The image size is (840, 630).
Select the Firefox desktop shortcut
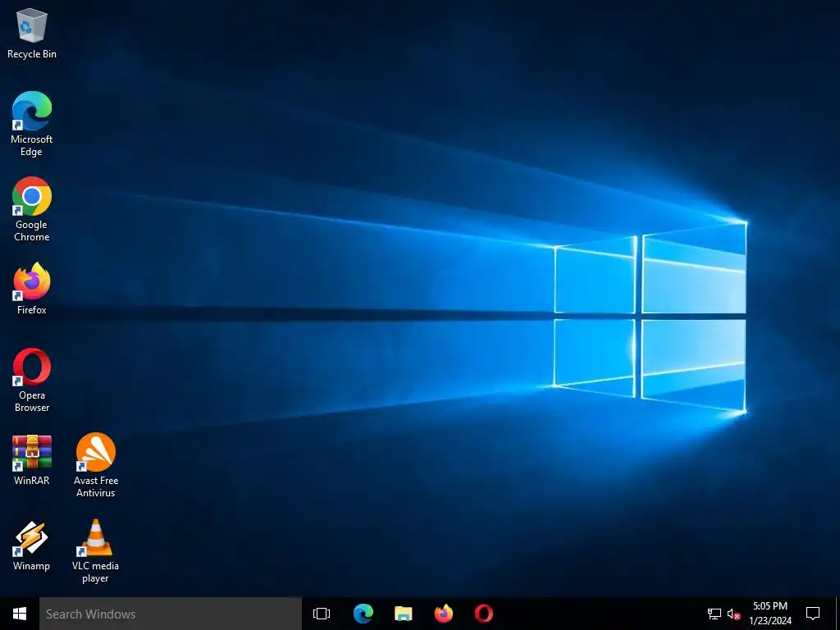click(32, 288)
